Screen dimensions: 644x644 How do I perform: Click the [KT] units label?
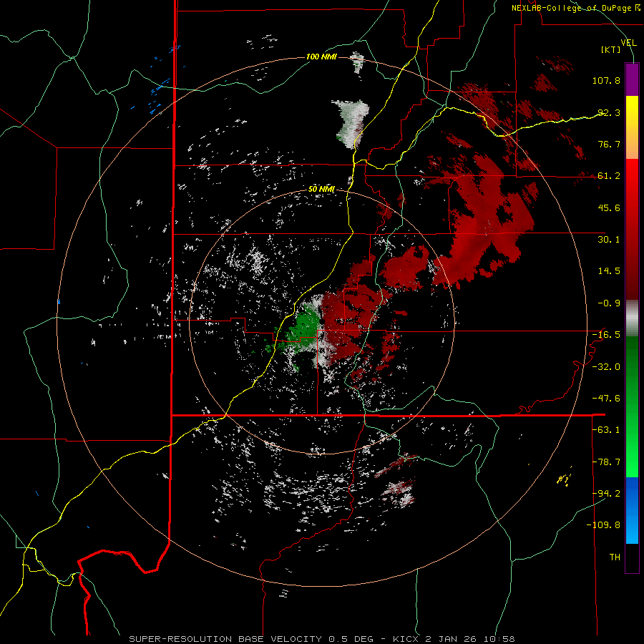coord(611,49)
